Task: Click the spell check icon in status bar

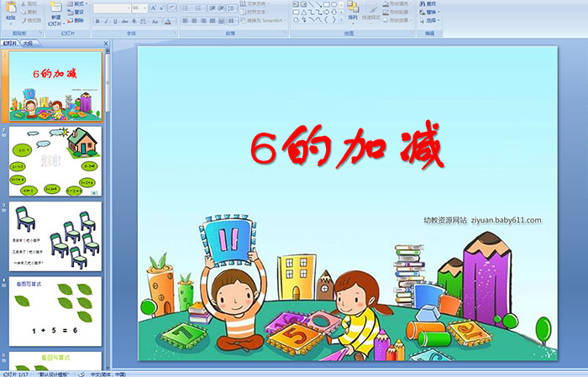Action: point(81,374)
